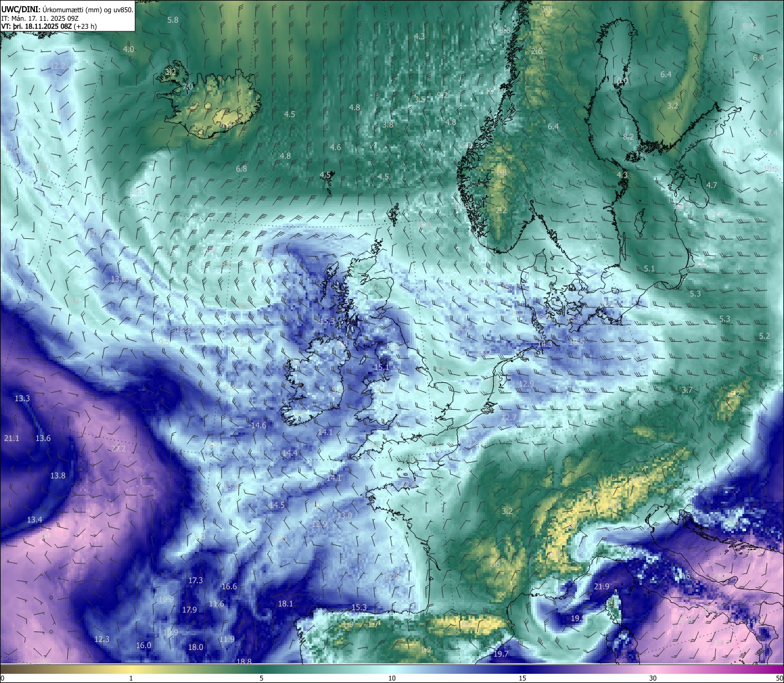Click the 4.7 value label

click(x=712, y=185)
